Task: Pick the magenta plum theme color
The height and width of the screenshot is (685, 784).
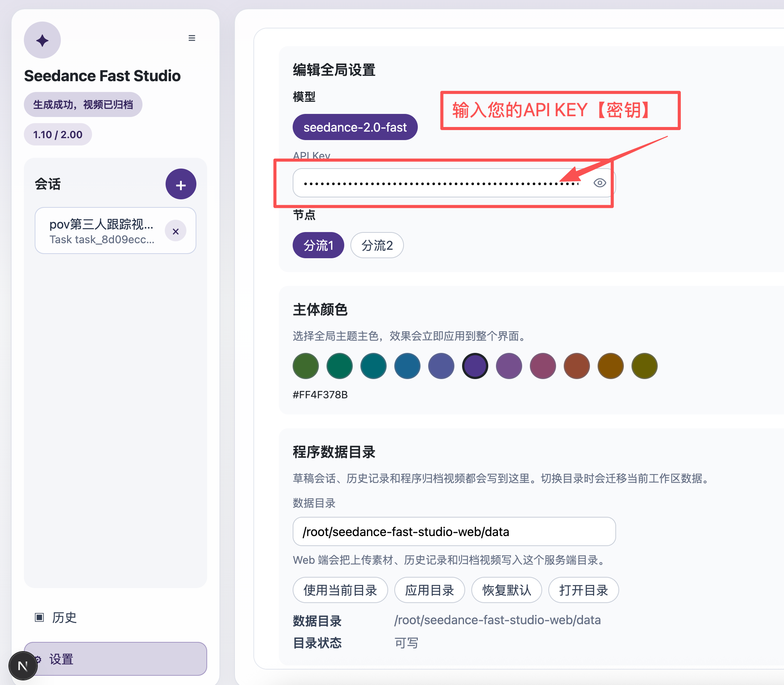Action: tap(543, 366)
